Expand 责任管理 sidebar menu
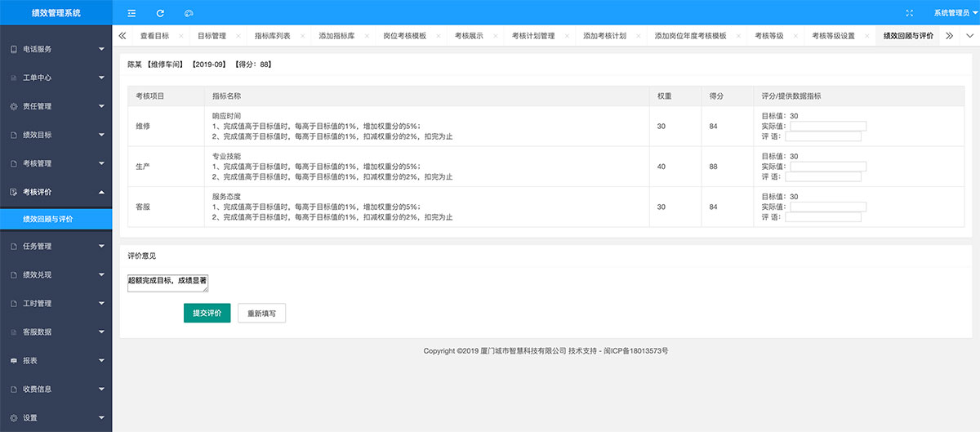 tap(56, 106)
